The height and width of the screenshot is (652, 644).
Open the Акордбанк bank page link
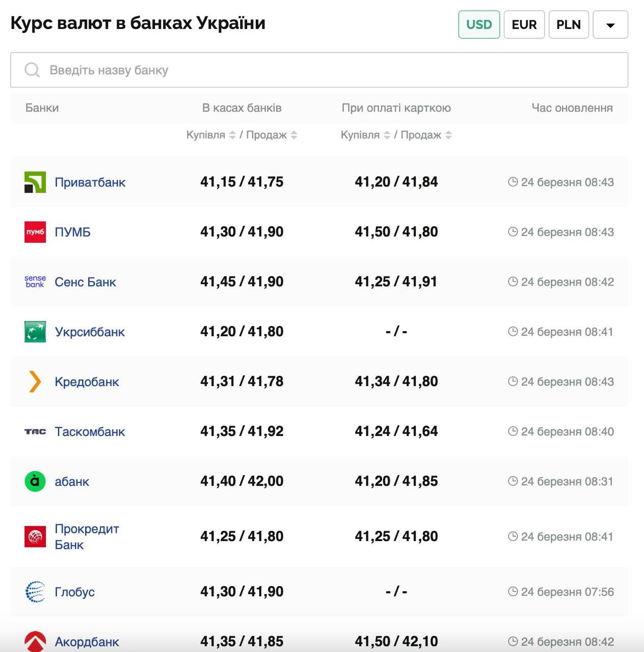click(87, 641)
